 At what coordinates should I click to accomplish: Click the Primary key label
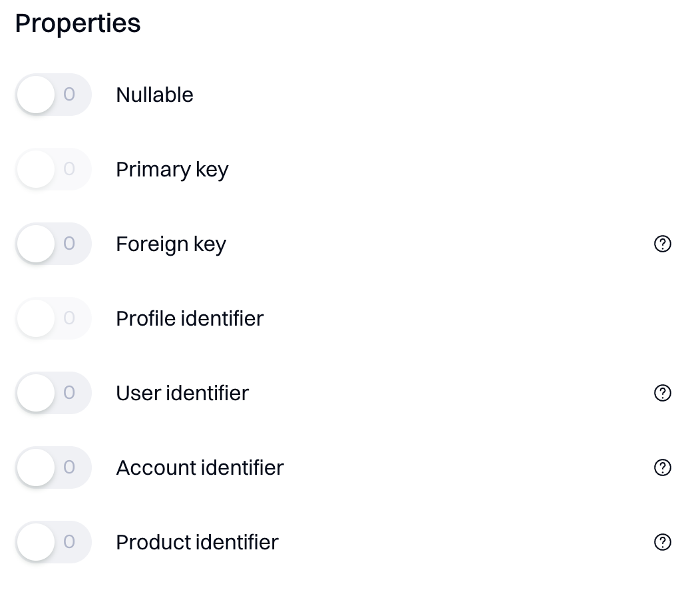tap(172, 170)
